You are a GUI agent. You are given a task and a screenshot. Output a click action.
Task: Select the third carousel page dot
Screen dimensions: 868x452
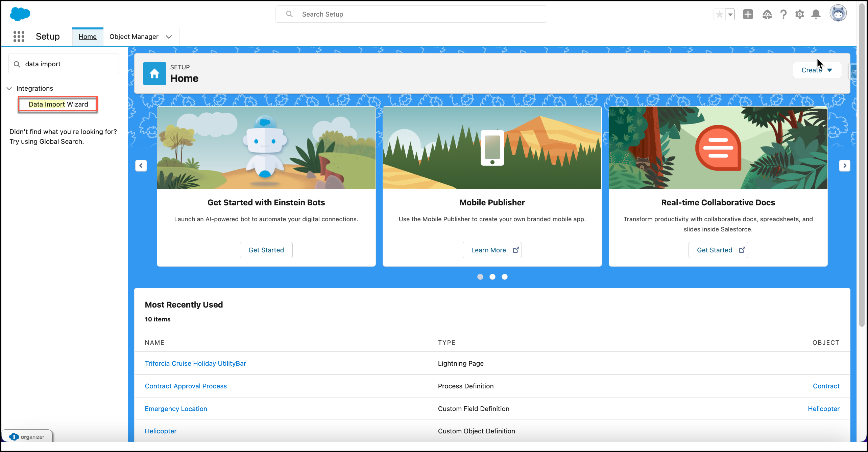coord(505,277)
